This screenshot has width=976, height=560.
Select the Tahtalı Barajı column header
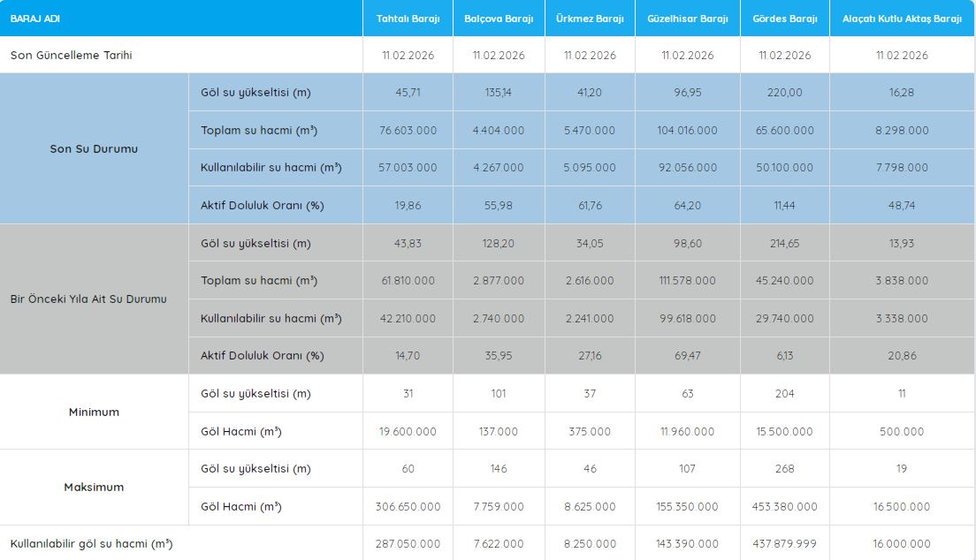click(408, 19)
